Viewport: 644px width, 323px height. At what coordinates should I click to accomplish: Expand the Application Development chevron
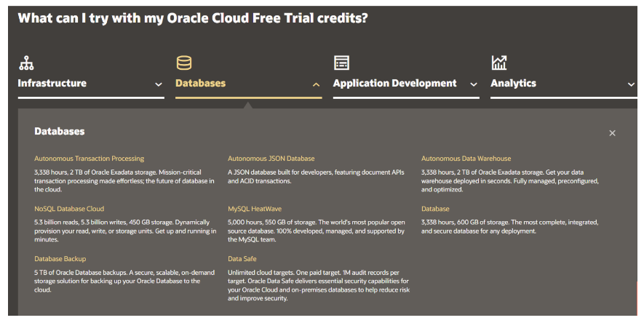(473, 84)
